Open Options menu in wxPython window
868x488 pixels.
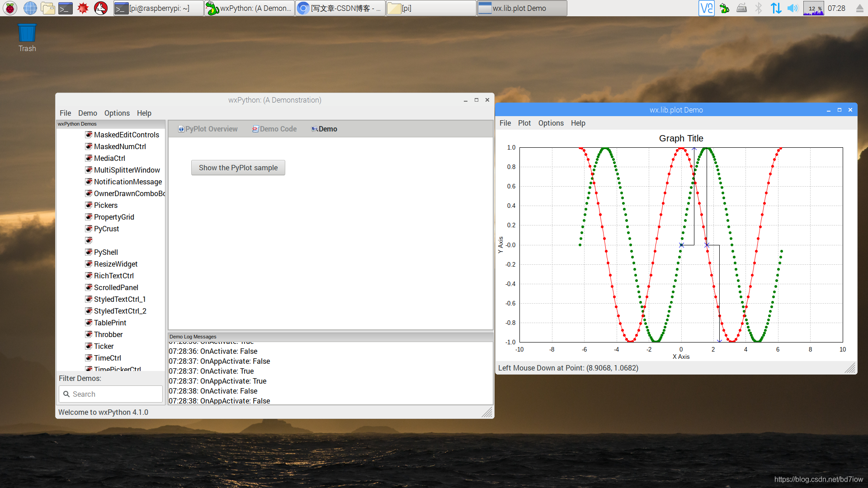[117, 113]
